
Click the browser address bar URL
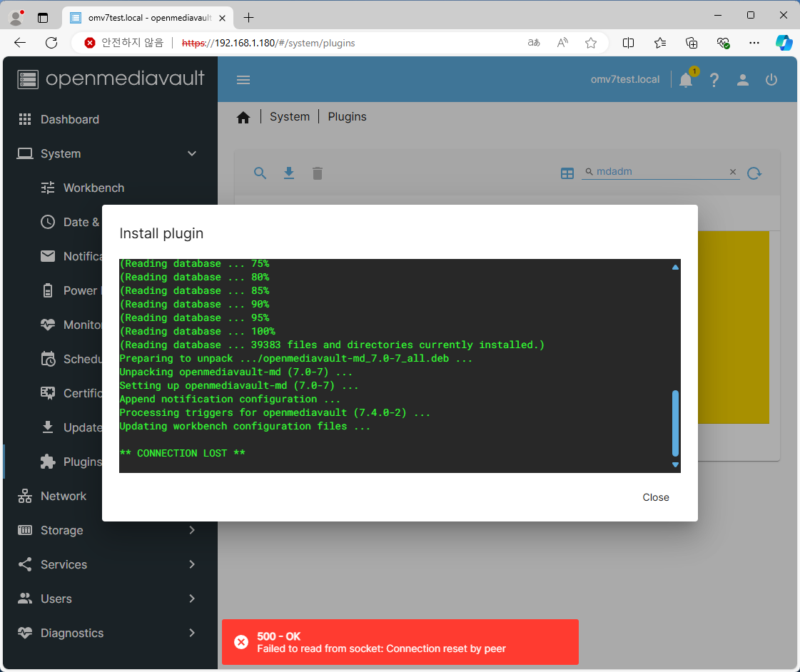268,44
